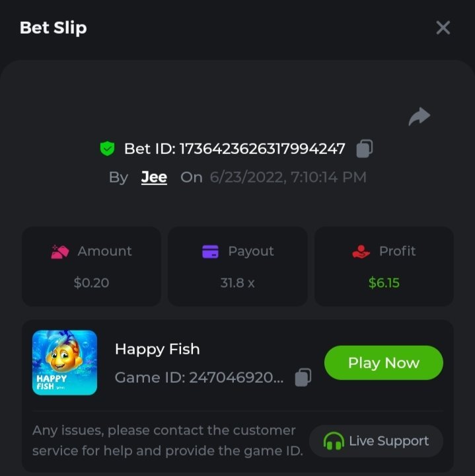475x476 pixels.
Task: Click the bet date and time text
Action: [288, 177]
